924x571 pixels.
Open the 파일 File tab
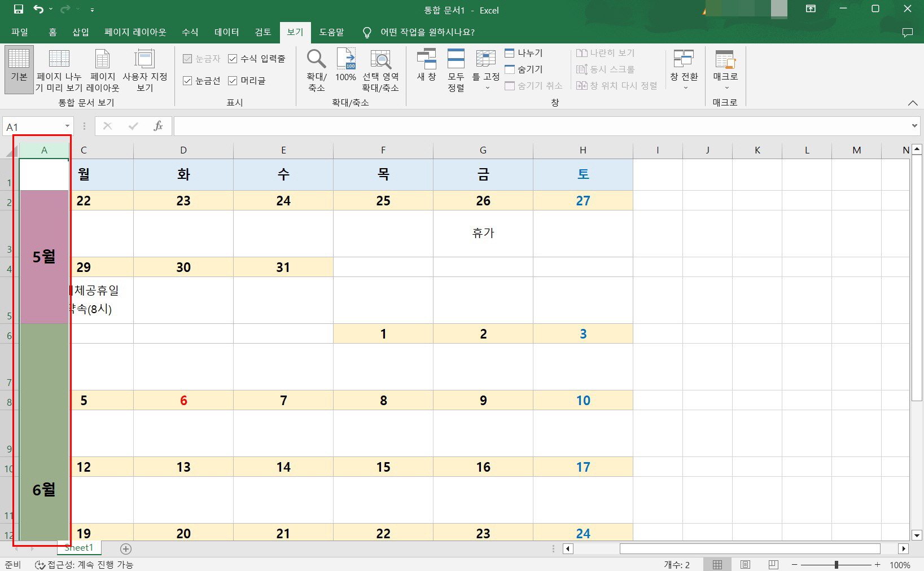[20, 32]
